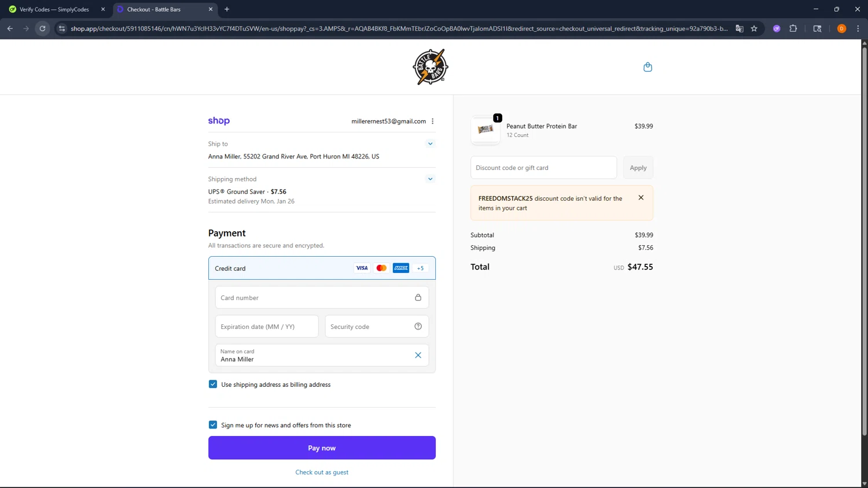View site information icon in address bar
The height and width of the screenshot is (488, 868).
pos(62,28)
